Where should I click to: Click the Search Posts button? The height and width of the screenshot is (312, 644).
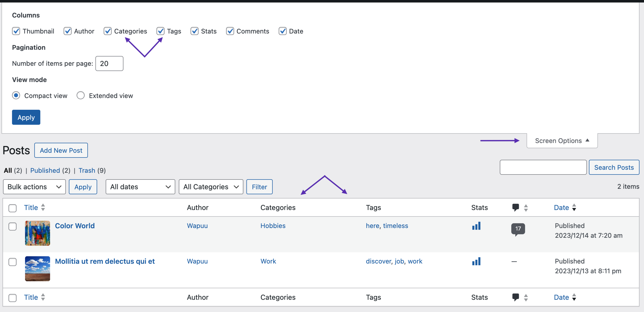tap(614, 167)
